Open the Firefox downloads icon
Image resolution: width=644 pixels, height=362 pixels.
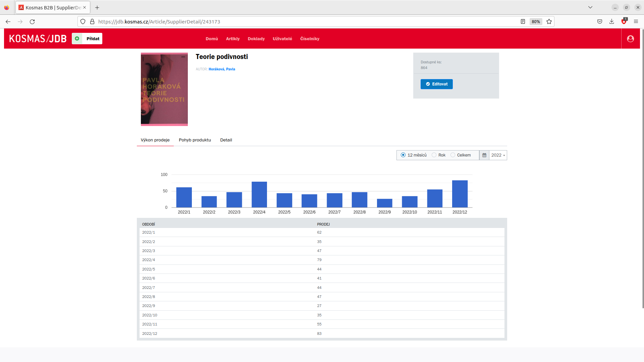(x=612, y=22)
